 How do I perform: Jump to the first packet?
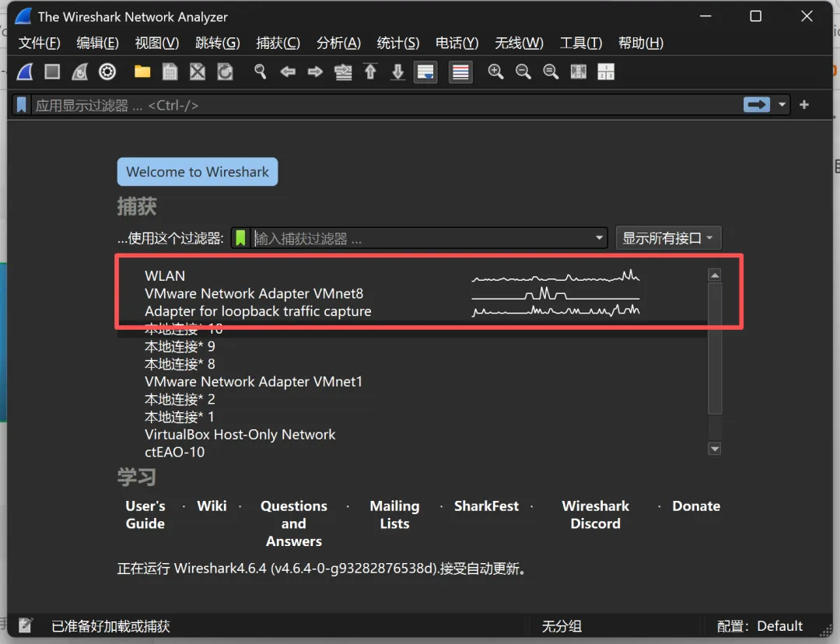[x=370, y=72]
